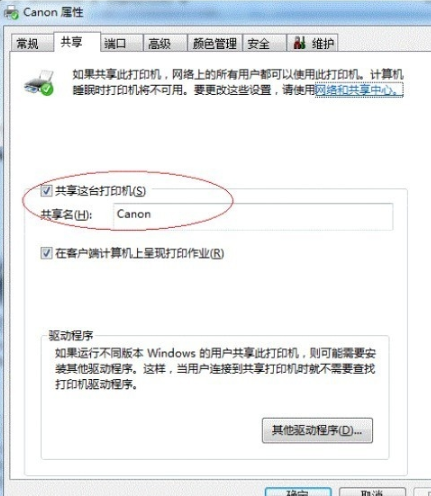Click the Canon 属性 window title text
This screenshot has height=496, width=431.
[53, 12]
